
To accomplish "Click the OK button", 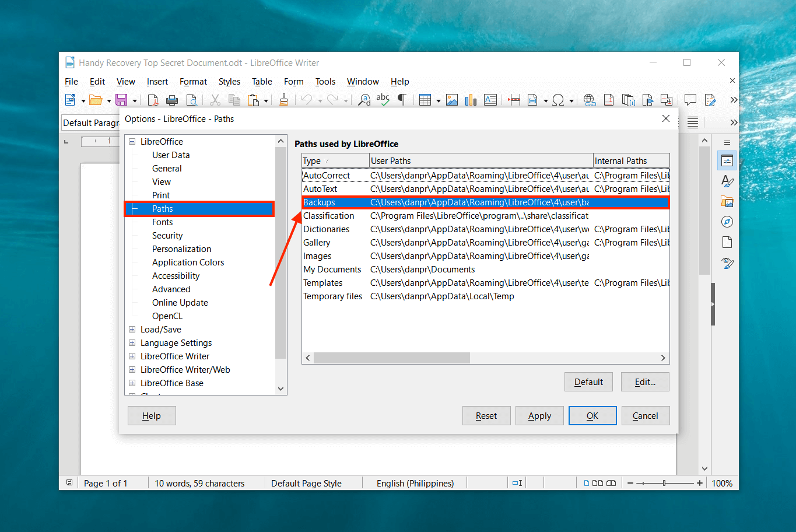I will coord(592,416).
